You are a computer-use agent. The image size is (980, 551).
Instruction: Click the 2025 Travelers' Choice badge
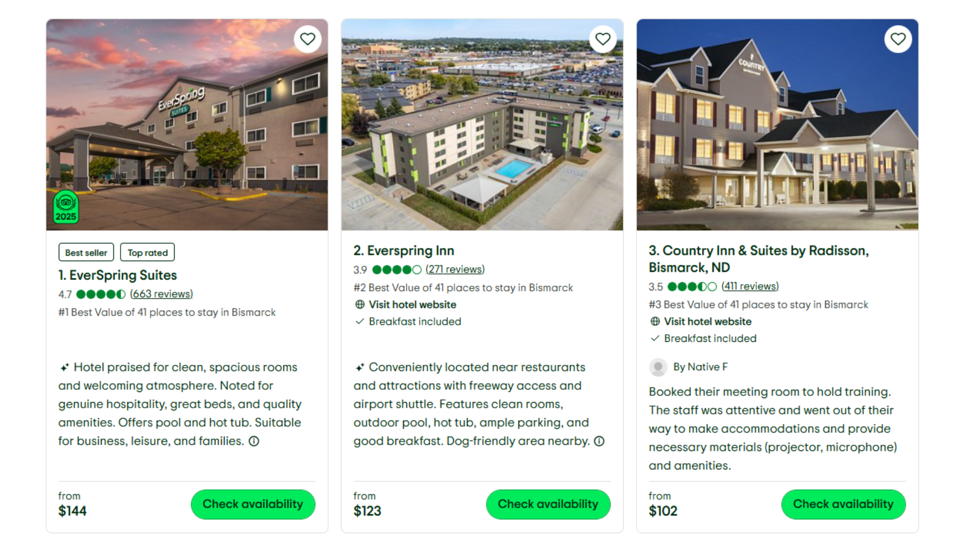point(66,207)
